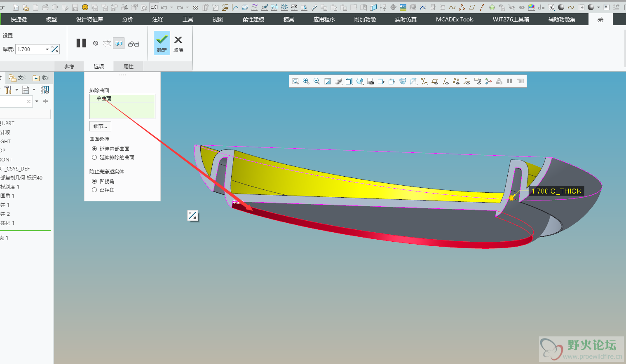Click the pause simulation icon in graphics toolbar
626x364 pixels.
coord(510,81)
